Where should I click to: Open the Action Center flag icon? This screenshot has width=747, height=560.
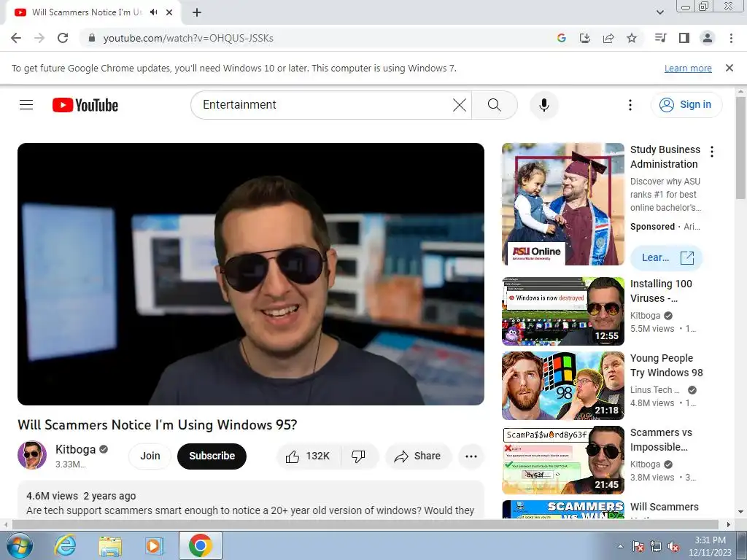(x=638, y=547)
